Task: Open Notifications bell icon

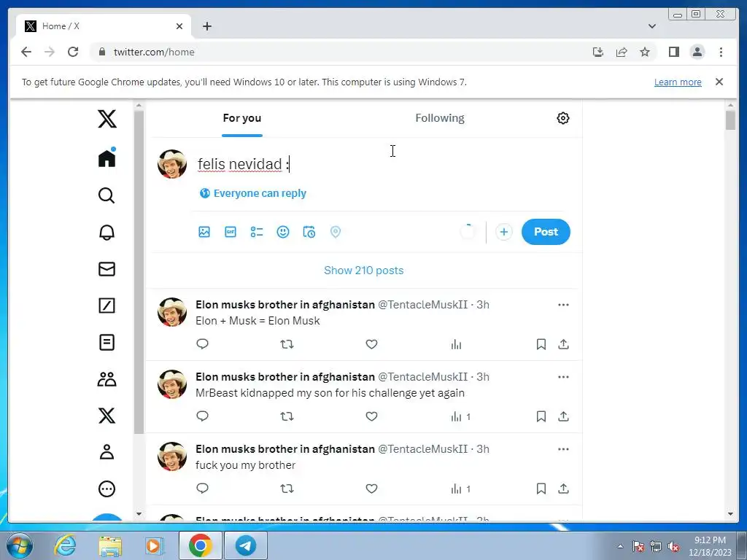Action: pyautogui.click(x=107, y=232)
